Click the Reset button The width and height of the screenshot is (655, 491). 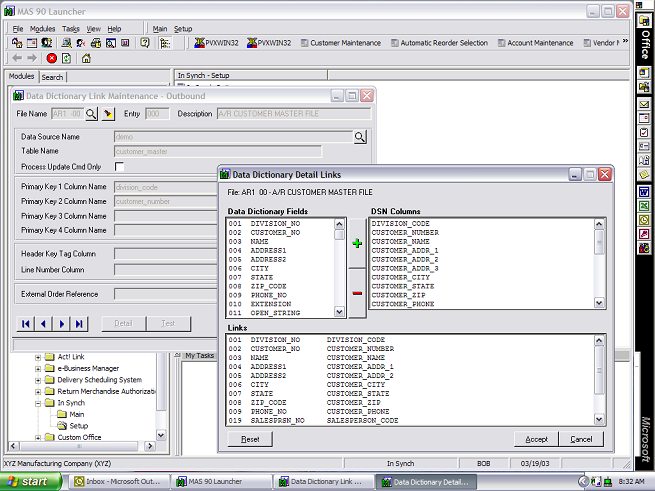tap(250, 439)
